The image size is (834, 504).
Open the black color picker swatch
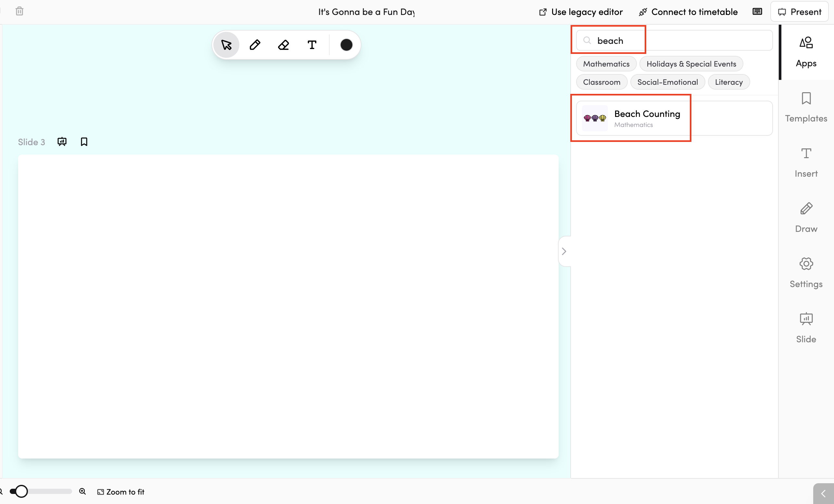pos(346,45)
